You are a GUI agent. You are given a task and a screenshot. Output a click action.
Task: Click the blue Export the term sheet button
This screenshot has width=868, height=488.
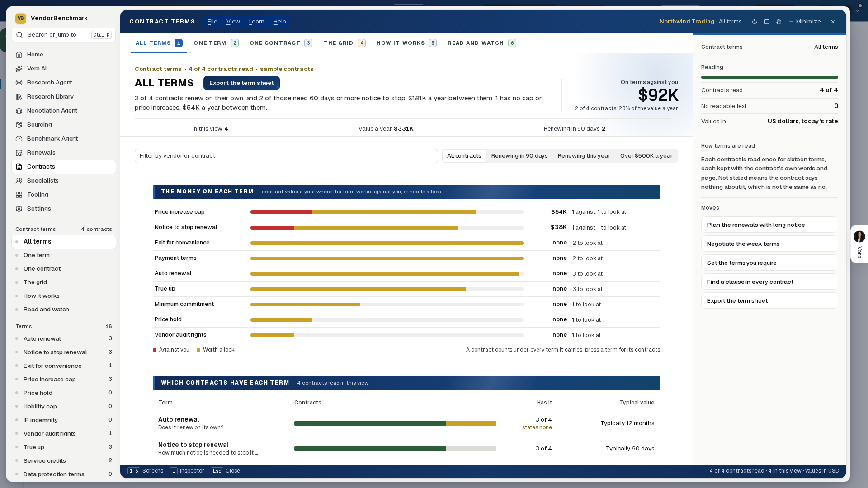pos(241,83)
